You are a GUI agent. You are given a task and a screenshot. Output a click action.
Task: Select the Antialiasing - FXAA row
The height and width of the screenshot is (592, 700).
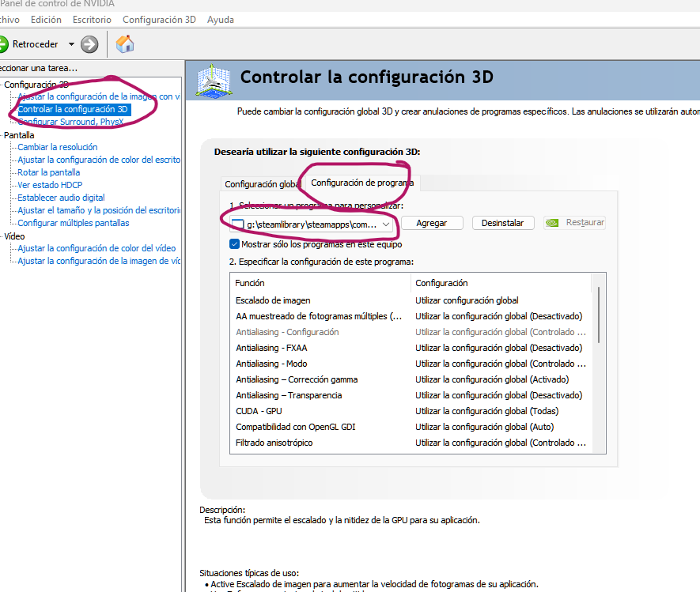(x=411, y=348)
